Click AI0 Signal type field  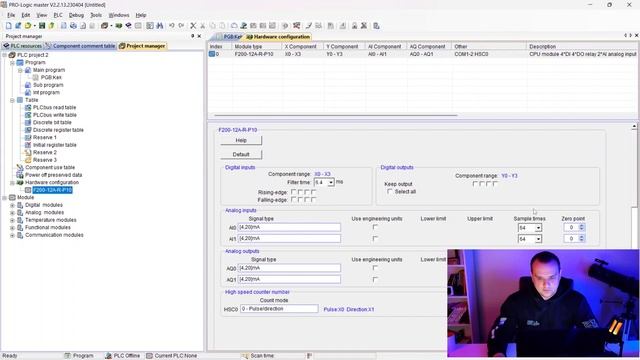coord(289,227)
